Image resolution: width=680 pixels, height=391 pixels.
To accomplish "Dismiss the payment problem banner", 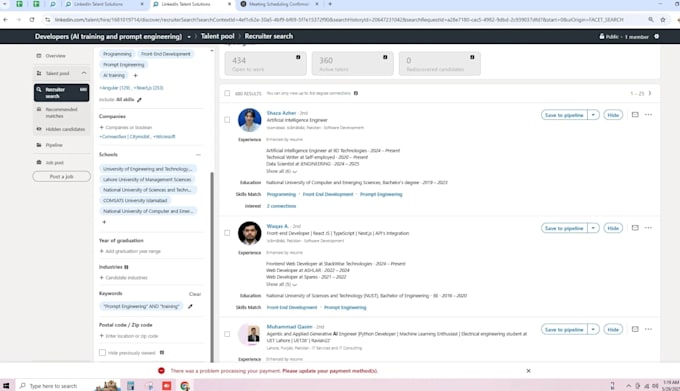I will pos(528,371).
